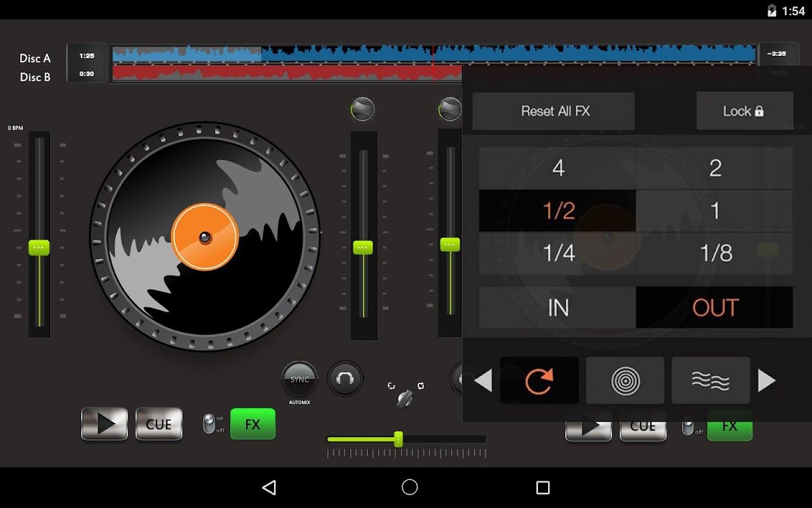Viewport: 812px width, 508px height.
Task: Click the red Disc B waveform
Action: click(287, 72)
